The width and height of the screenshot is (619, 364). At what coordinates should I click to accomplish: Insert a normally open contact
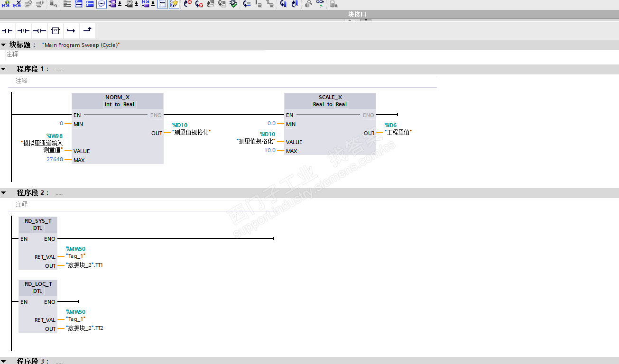pyautogui.click(x=8, y=31)
